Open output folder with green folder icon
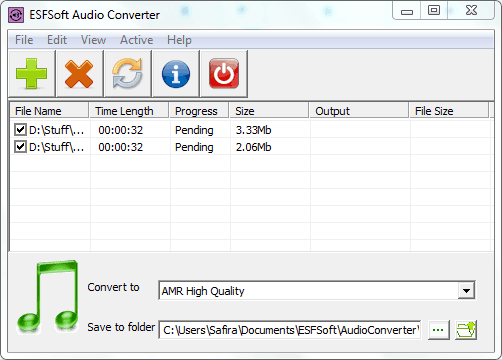 [466, 330]
